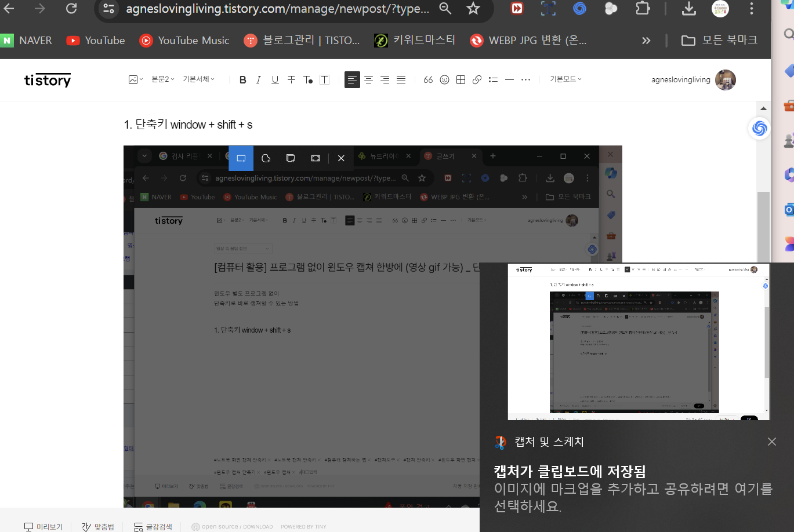The width and height of the screenshot is (794, 532).
Task: Run the 맞춤법 spell check
Action: [97, 526]
